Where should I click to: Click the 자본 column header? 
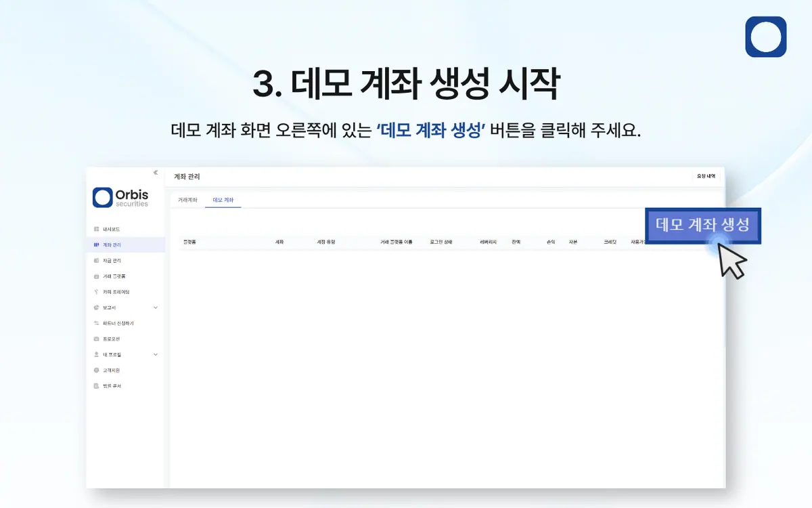pyautogui.click(x=573, y=242)
